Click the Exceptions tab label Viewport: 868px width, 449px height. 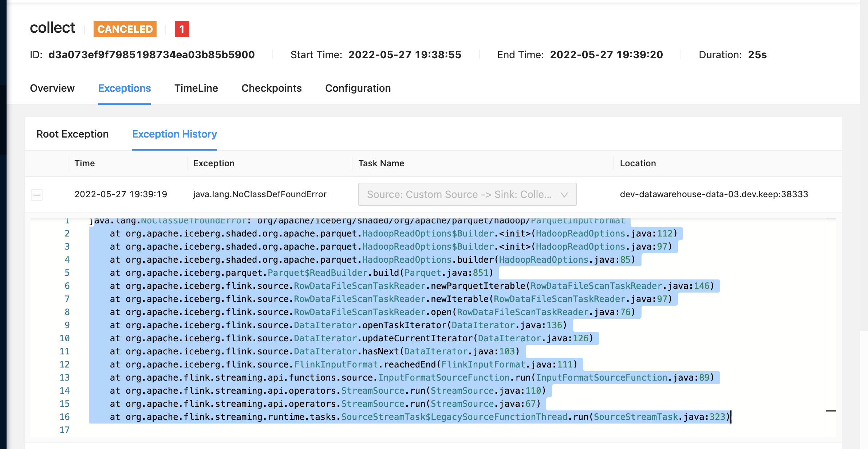pyautogui.click(x=124, y=88)
